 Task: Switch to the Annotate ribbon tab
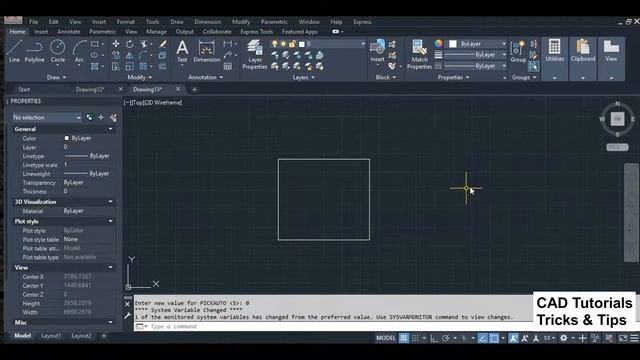69,31
